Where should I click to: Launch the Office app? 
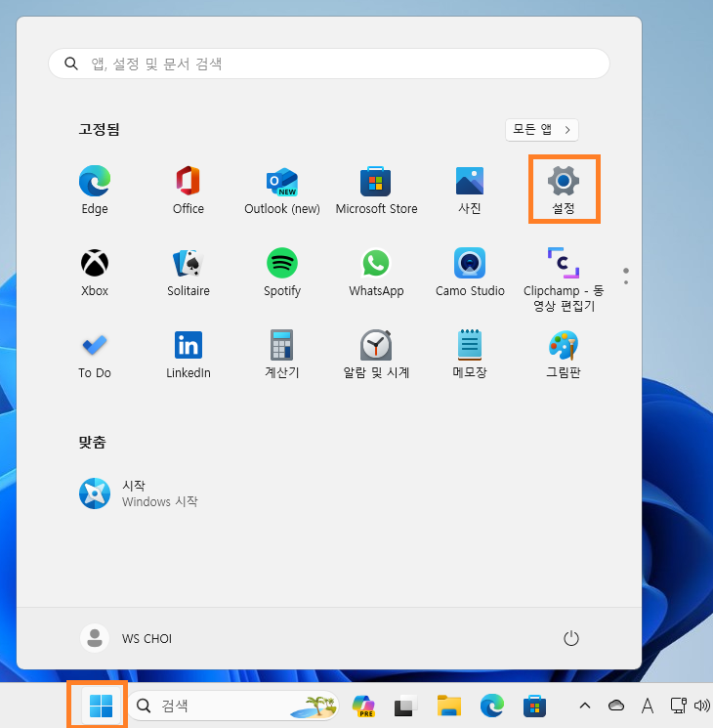click(x=188, y=190)
